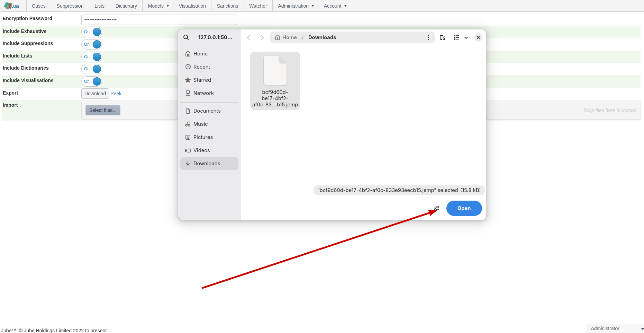Click the new folder search icon
This screenshot has height=333, width=644.
click(443, 37)
